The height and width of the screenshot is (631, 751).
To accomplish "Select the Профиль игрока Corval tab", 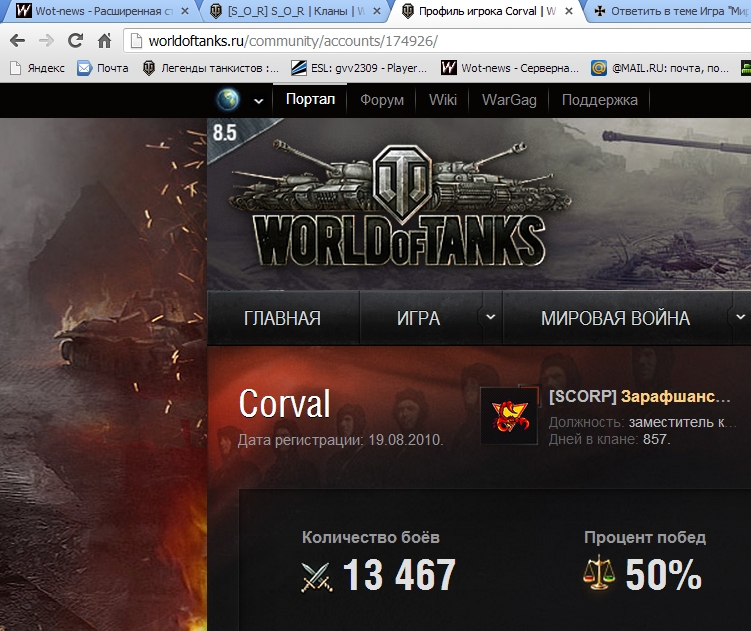I will (x=486, y=11).
